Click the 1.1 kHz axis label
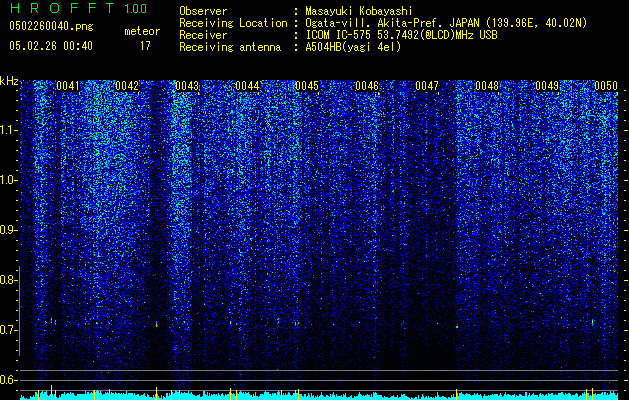Image resolution: width=629 pixels, height=400 pixels. pos(8,130)
